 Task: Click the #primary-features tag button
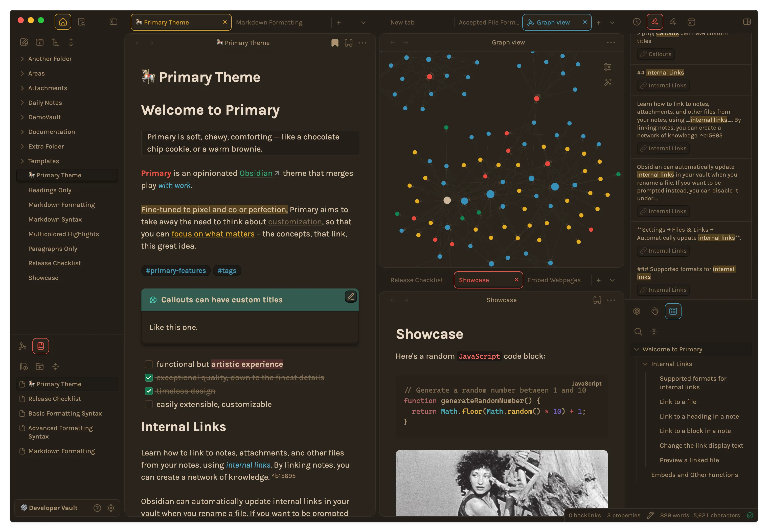(176, 270)
